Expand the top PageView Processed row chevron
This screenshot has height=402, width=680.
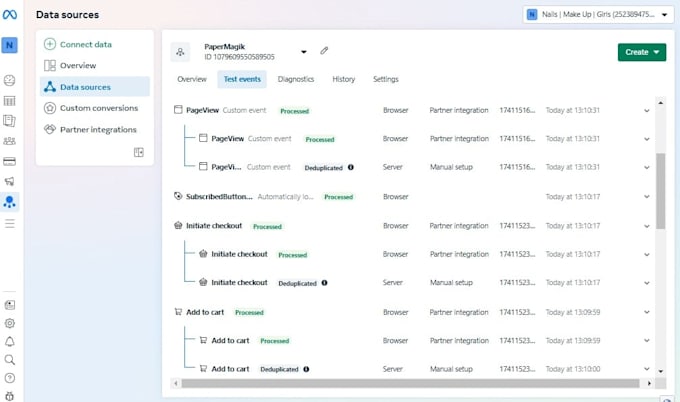point(647,111)
